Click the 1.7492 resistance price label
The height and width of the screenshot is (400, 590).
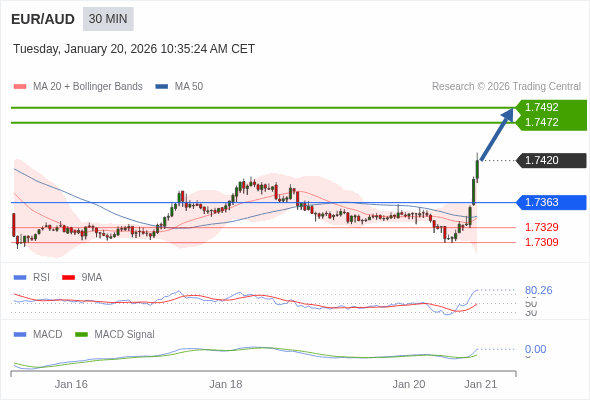click(x=541, y=108)
